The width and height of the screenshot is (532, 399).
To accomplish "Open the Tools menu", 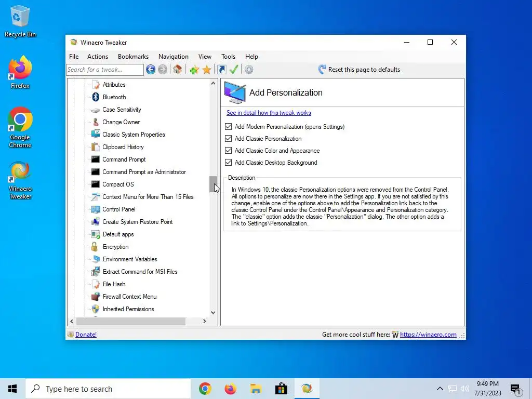I will click(229, 56).
